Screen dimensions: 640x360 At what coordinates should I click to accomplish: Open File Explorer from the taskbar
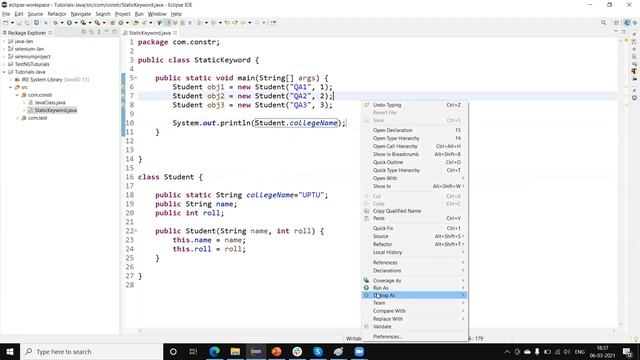point(235,351)
